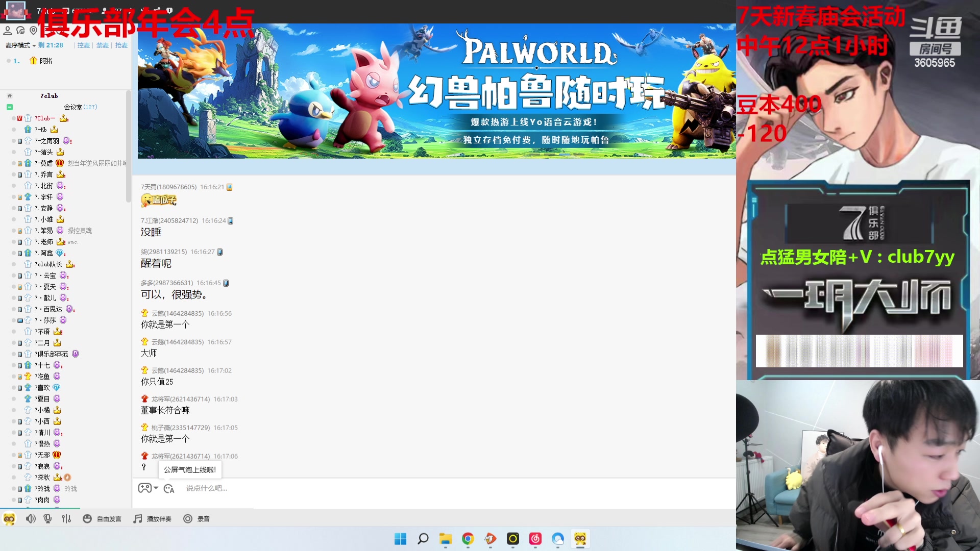The image size is (980, 551).
Task: Select user 7.笨易 in member list
Action: pos(44,231)
